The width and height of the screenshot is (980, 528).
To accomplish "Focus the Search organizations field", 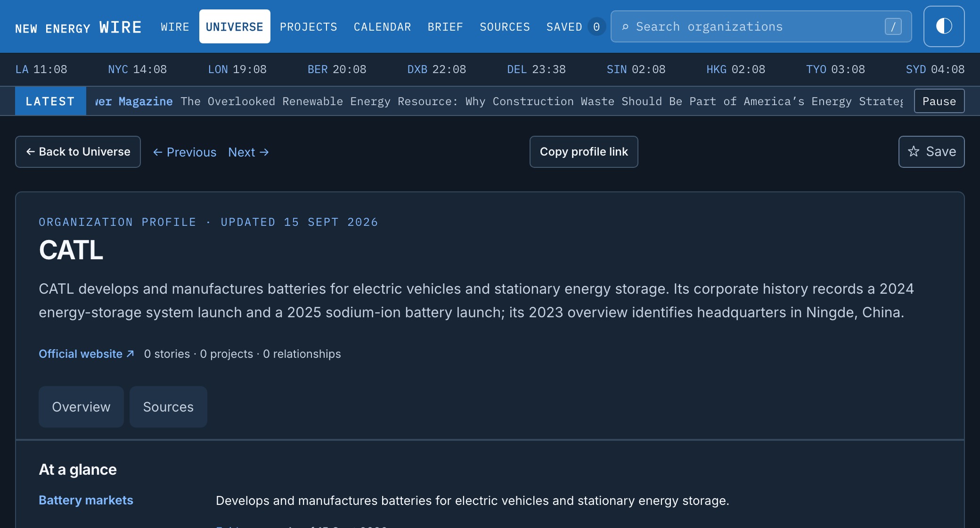I will 761,26.
